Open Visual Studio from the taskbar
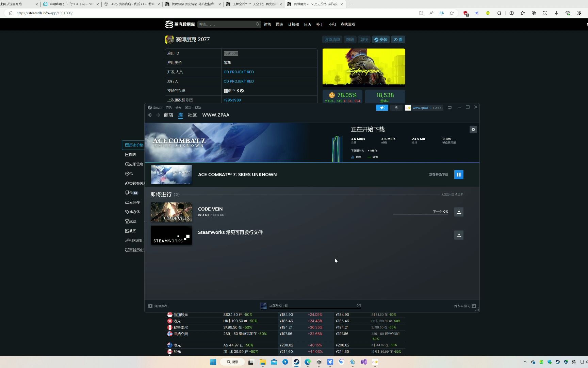The height and width of the screenshot is (368, 588). (x=364, y=362)
